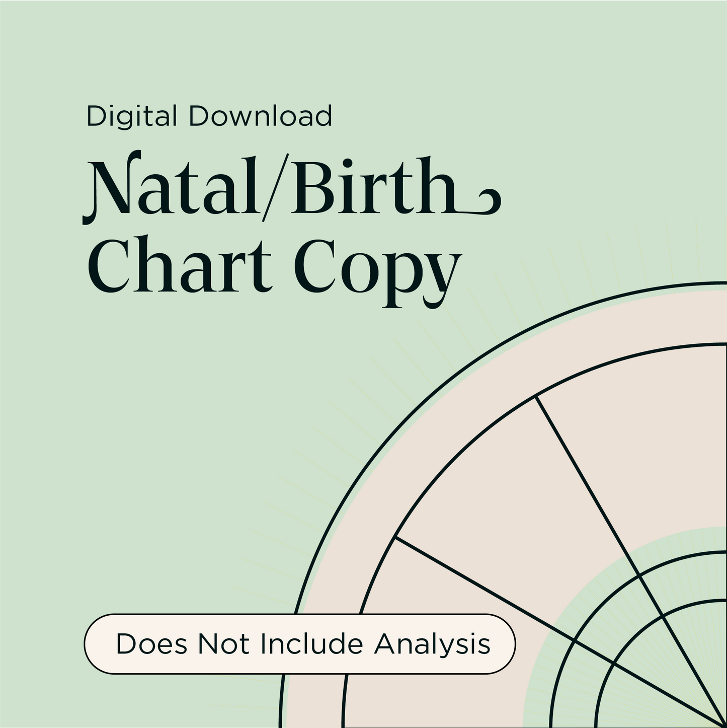Click the word Digital in the subtitle
The height and width of the screenshot is (728, 727).
point(131,116)
